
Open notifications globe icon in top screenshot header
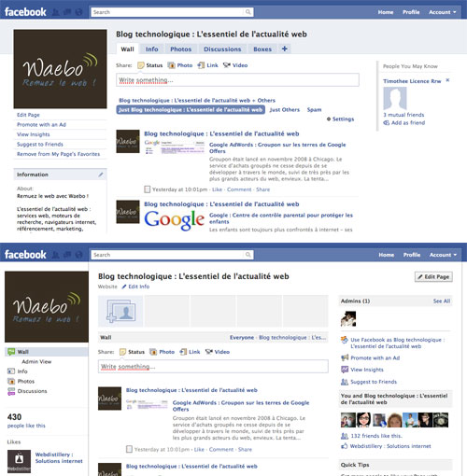[78, 12]
